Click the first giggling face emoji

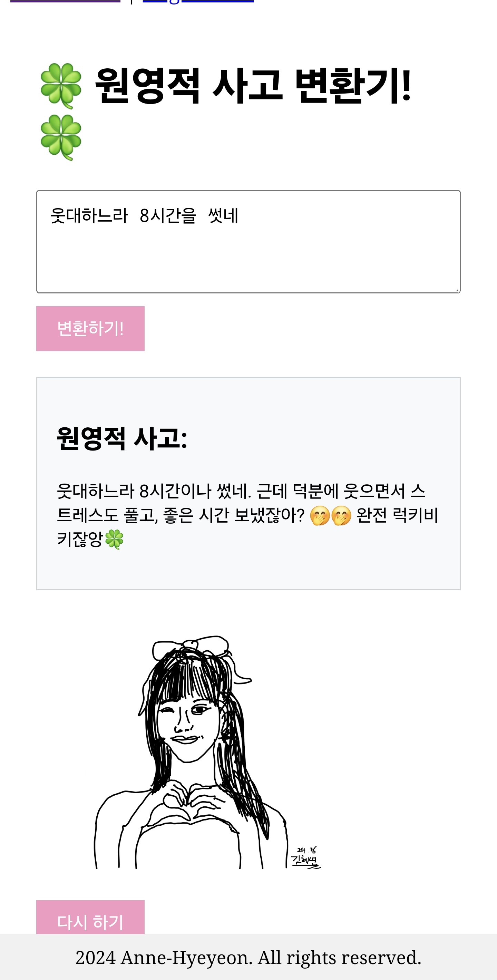[x=320, y=515]
